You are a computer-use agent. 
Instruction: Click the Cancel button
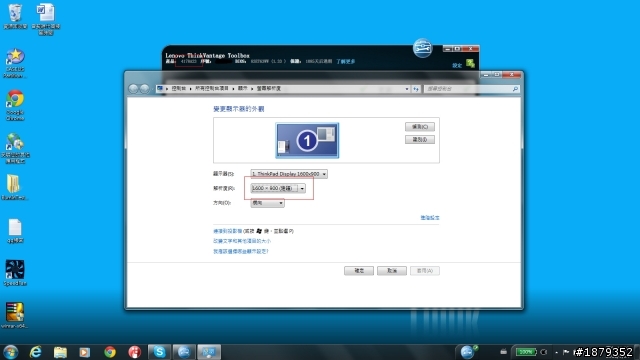(x=392, y=271)
